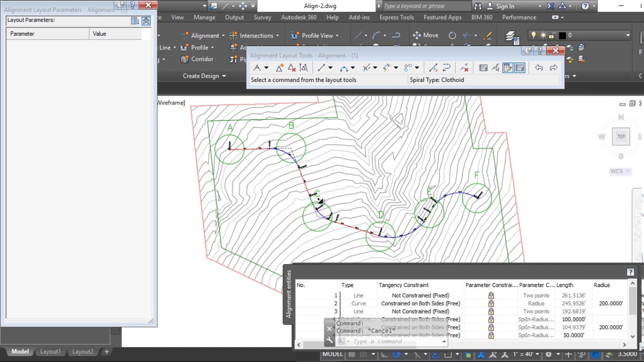Select the Insert PI tool

[279, 68]
